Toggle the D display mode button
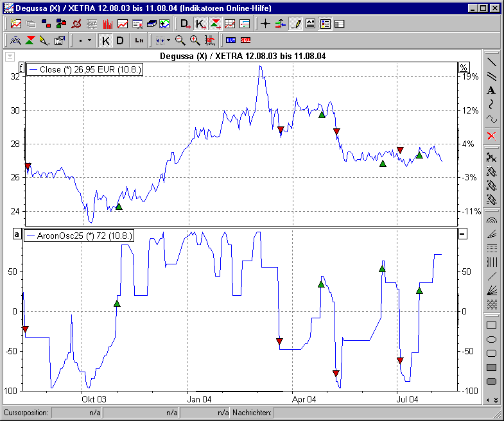The image size is (504, 421). [x=119, y=40]
